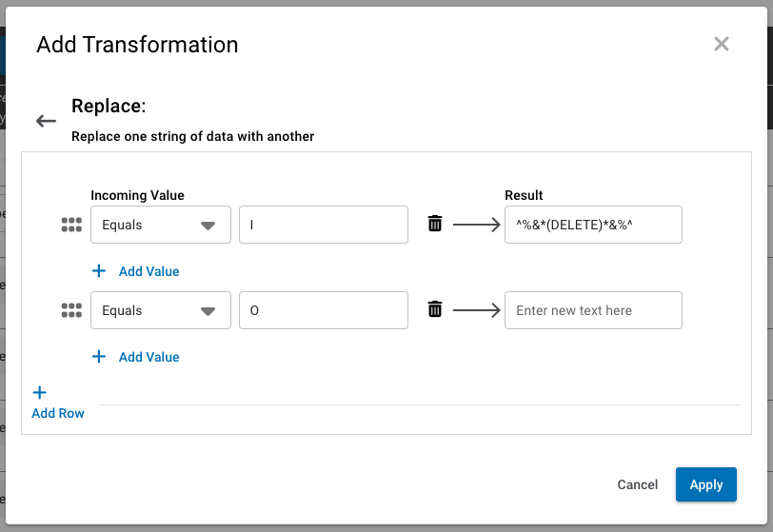Delete the 'O' value with trash icon

tap(435, 309)
